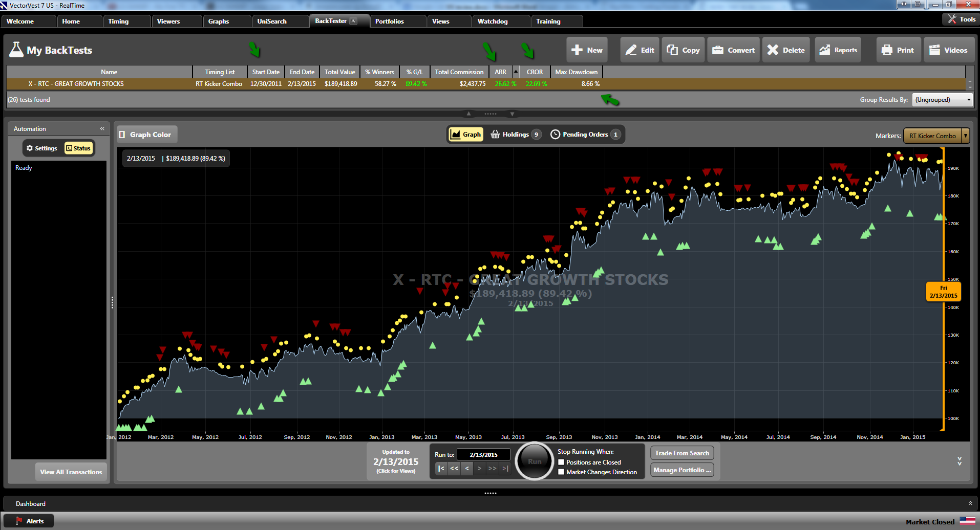
Task: Switch to the Portfolios tab
Action: point(390,21)
